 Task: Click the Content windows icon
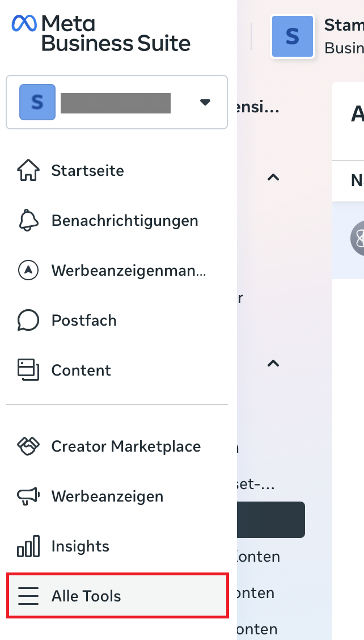(x=28, y=370)
